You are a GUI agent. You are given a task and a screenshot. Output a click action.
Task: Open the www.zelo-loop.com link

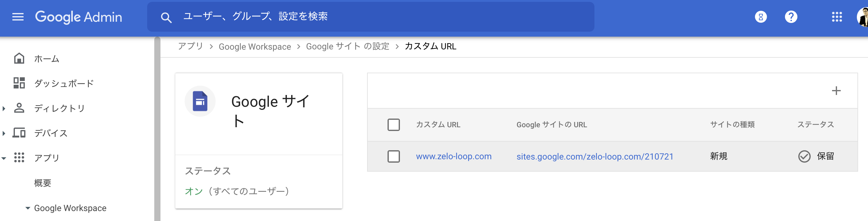click(454, 156)
